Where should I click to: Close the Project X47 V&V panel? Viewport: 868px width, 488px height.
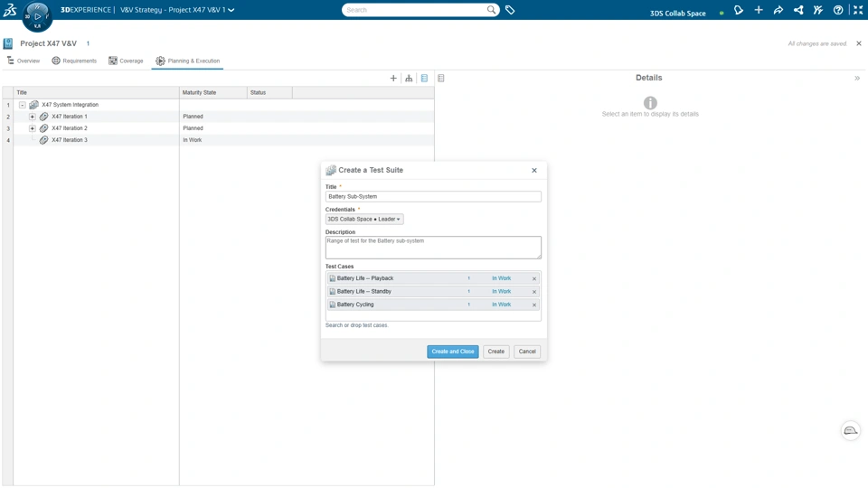[859, 43]
